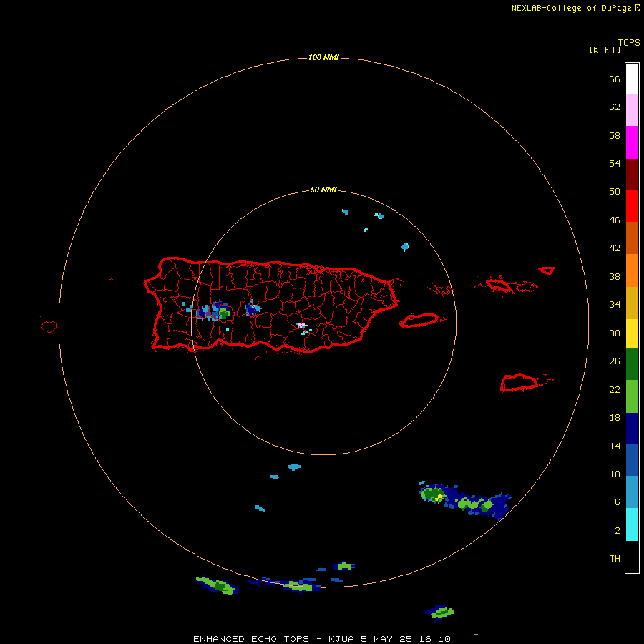Click the 46 legend value
Viewport: 644px width, 644px height.
[615, 220]
